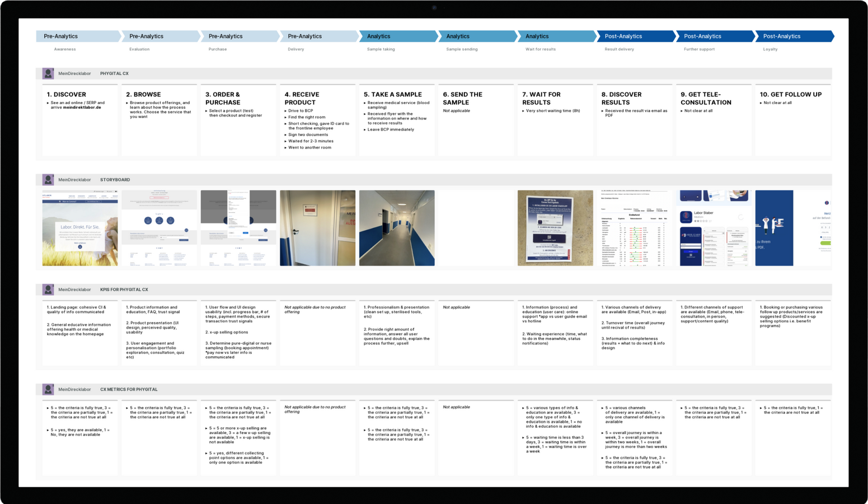Click the persona avatar icon on the STORYBOARD row
The width and height of the screenshot is (868, 504).
coord(48,179)
